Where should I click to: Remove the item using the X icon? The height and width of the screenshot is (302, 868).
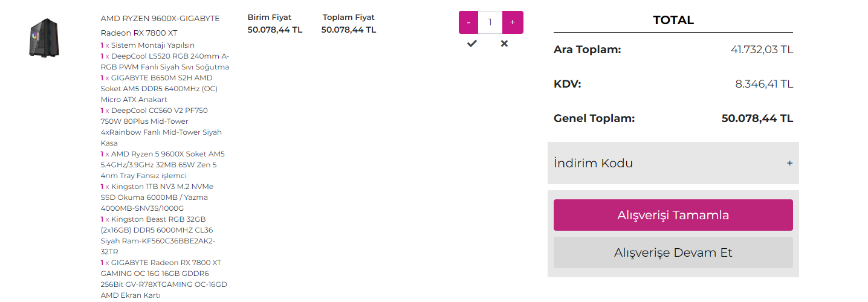click(x=504, y=43)
